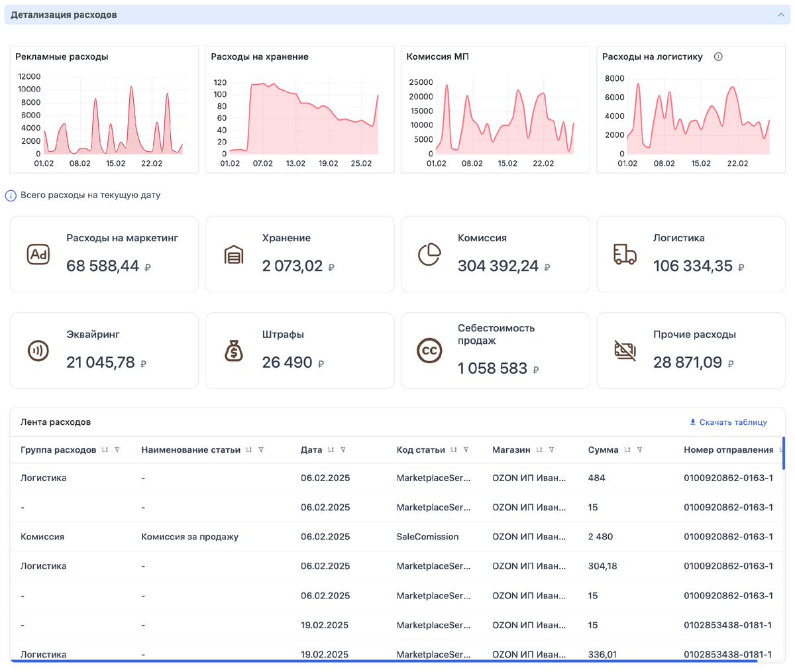Image resolution: width=795 pixels, height=672 pixels.
Task: Click Группа расходов column header
Action: pyautogui.click(x=58, y=450)
